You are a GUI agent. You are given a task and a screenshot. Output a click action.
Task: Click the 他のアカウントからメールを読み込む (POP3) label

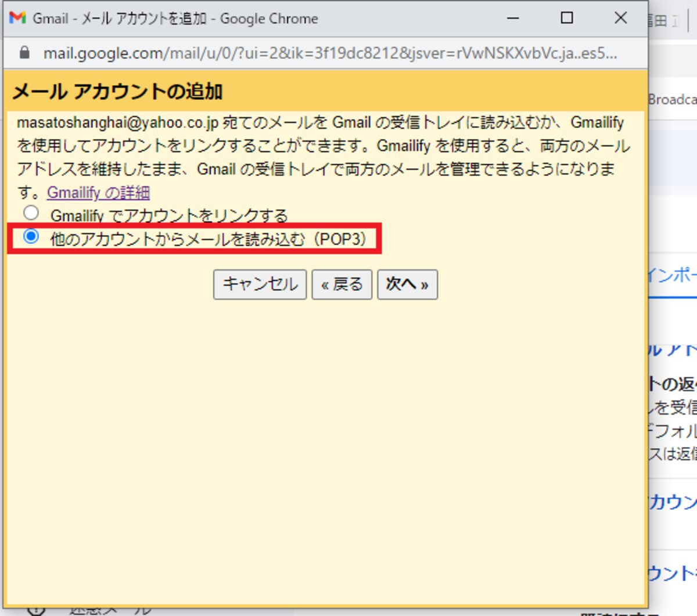click(x=209, y=239)
